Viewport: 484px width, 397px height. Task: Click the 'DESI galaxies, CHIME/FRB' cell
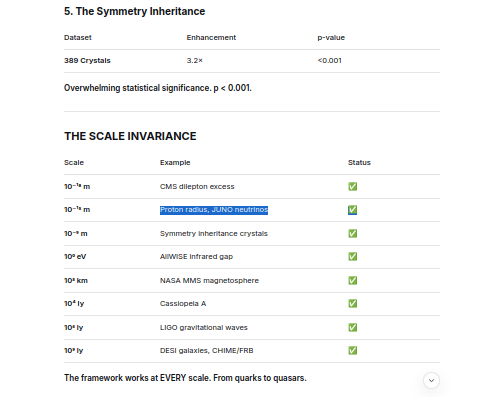tap(207, 351)
